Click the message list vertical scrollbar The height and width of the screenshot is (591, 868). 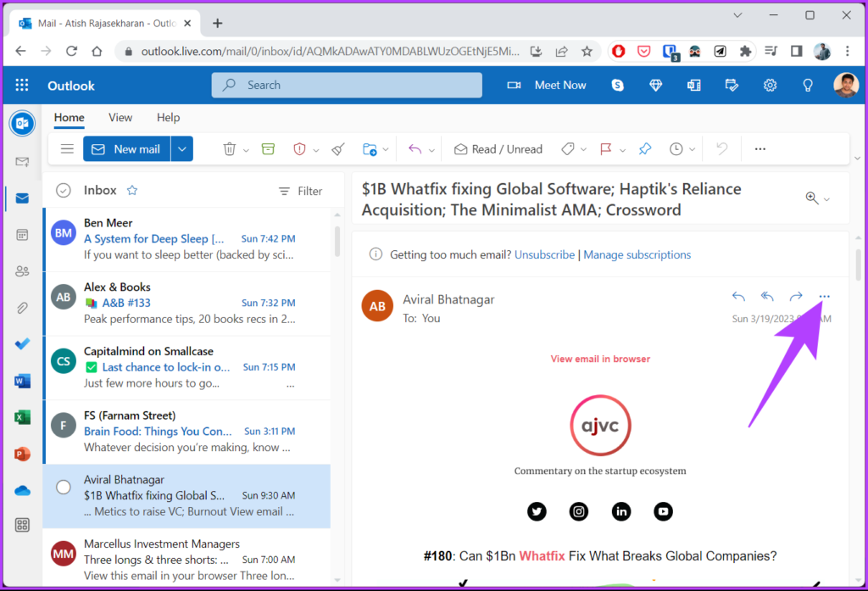(x=337, y=241)
